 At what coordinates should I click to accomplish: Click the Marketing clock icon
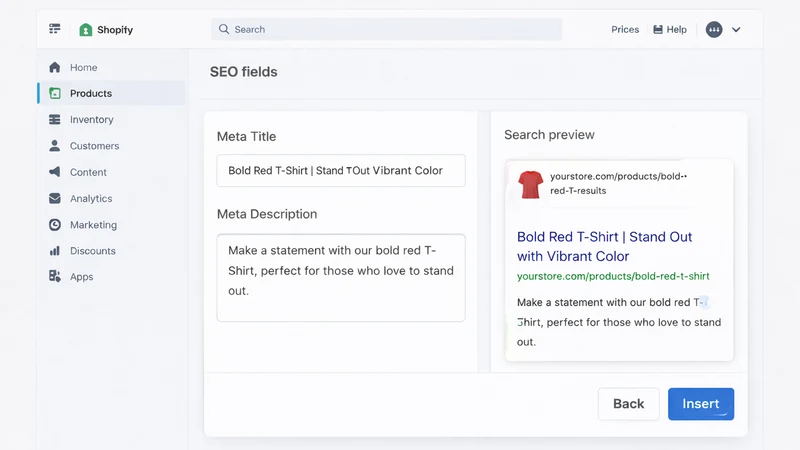(x=55, y=224)
